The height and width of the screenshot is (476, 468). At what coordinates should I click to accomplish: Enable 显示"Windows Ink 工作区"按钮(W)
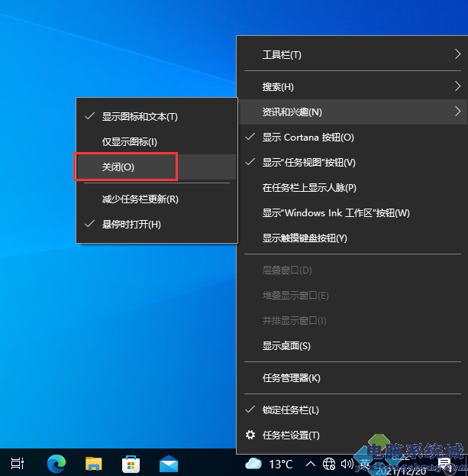pyautogui.click(x=353, y=213)
